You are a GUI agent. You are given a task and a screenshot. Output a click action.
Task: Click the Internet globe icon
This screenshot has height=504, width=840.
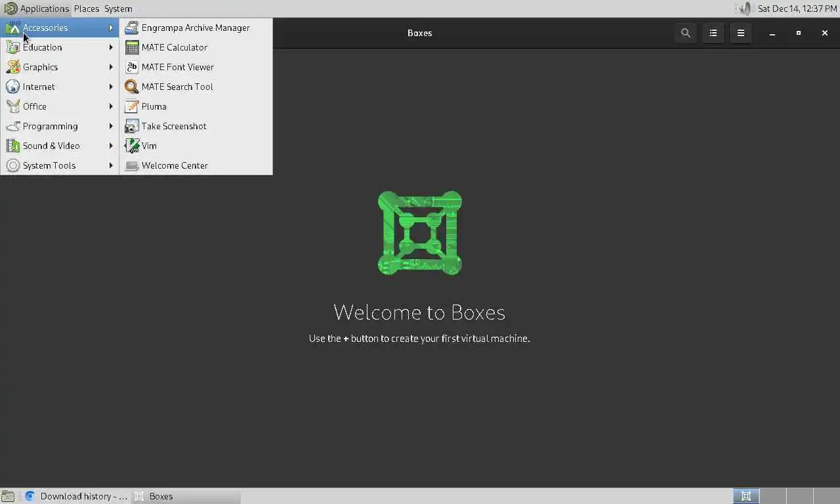(12, 87)
